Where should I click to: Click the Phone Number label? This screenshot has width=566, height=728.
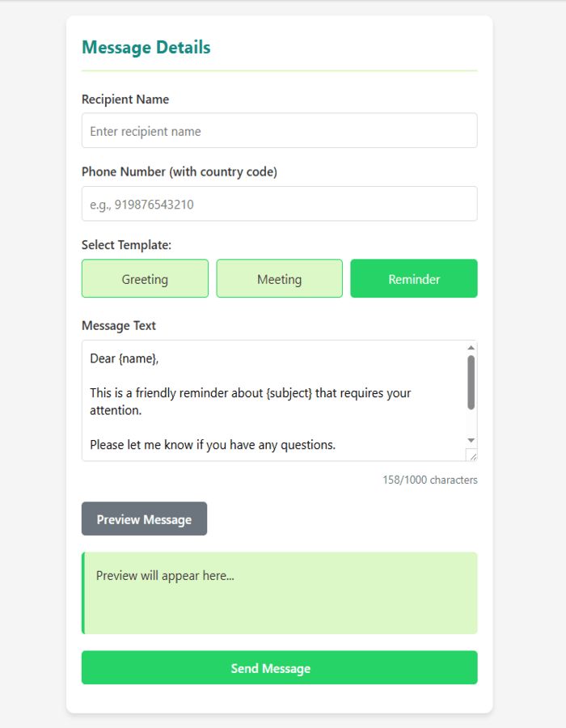pos(180,171)
